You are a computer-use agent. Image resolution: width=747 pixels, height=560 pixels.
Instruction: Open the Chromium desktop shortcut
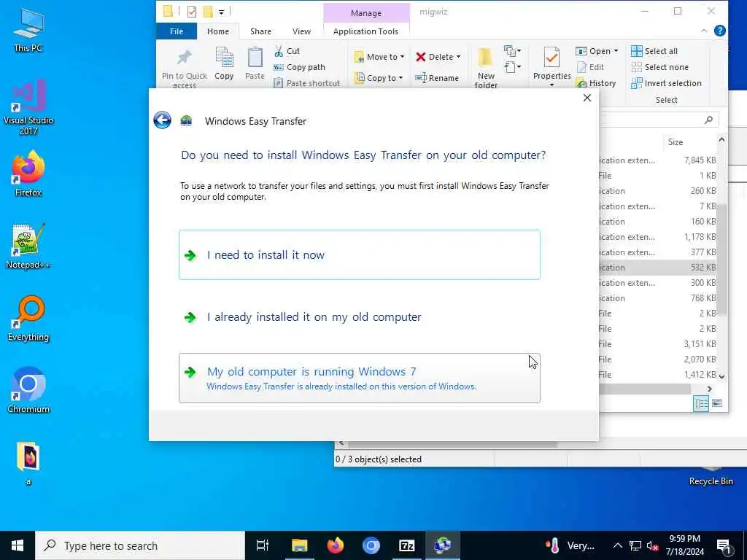point(28,391)
